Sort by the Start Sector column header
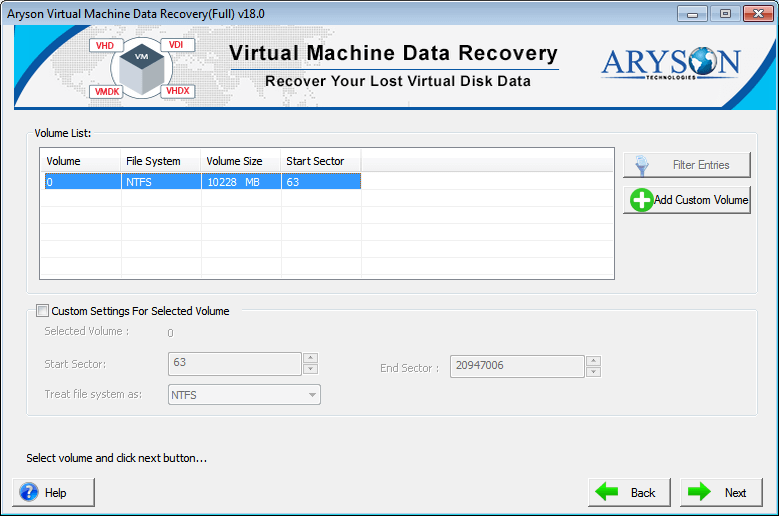Screen dimensions: 779x516 point(321,161)
